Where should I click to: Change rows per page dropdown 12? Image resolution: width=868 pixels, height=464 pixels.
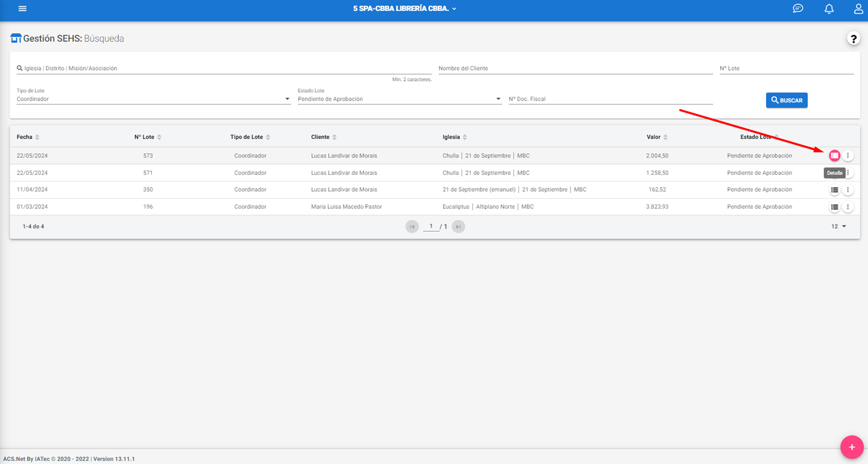pyautogui.click(x=838, y=227)
